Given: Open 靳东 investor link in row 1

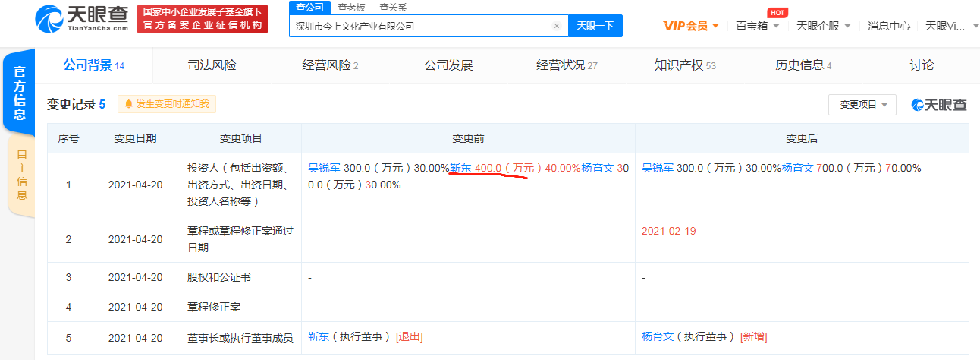Looking at the screenshot, I should [460, 168].
